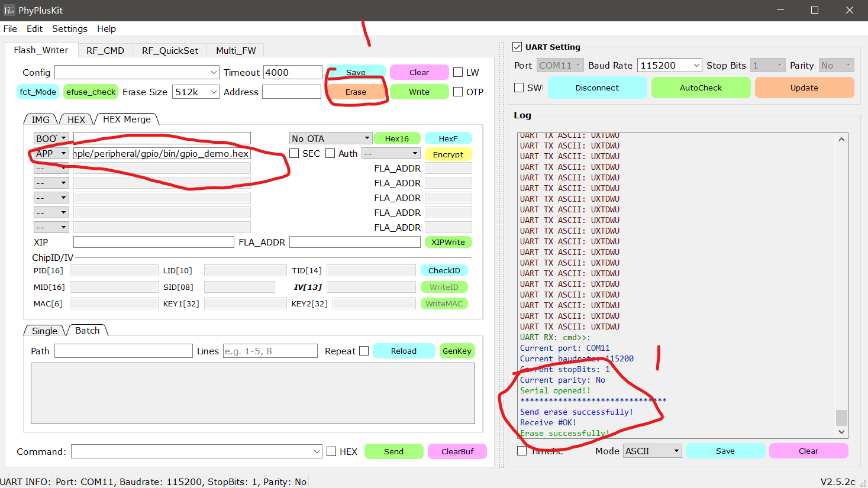Select the HEX Merge sub-tab

pos(127,119)
